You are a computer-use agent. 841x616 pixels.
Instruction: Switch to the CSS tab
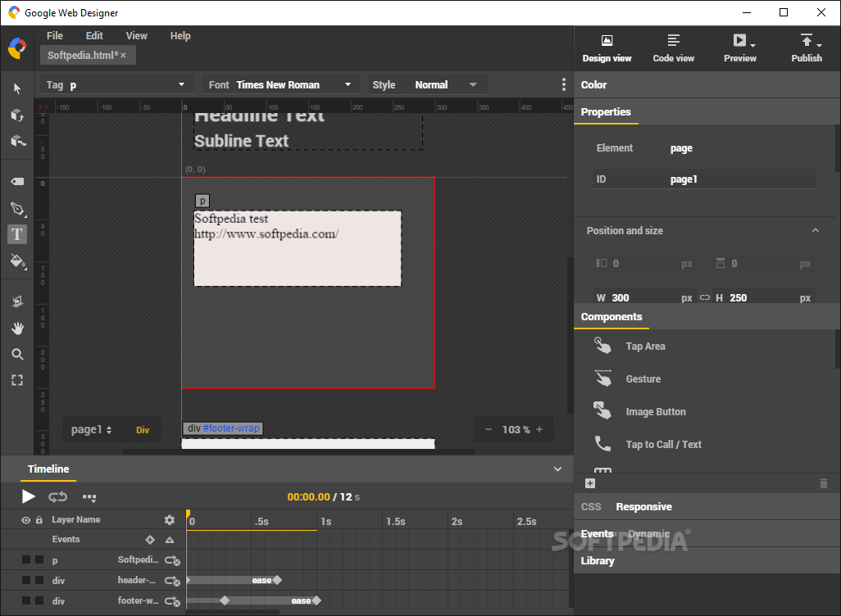click(591, 506)
